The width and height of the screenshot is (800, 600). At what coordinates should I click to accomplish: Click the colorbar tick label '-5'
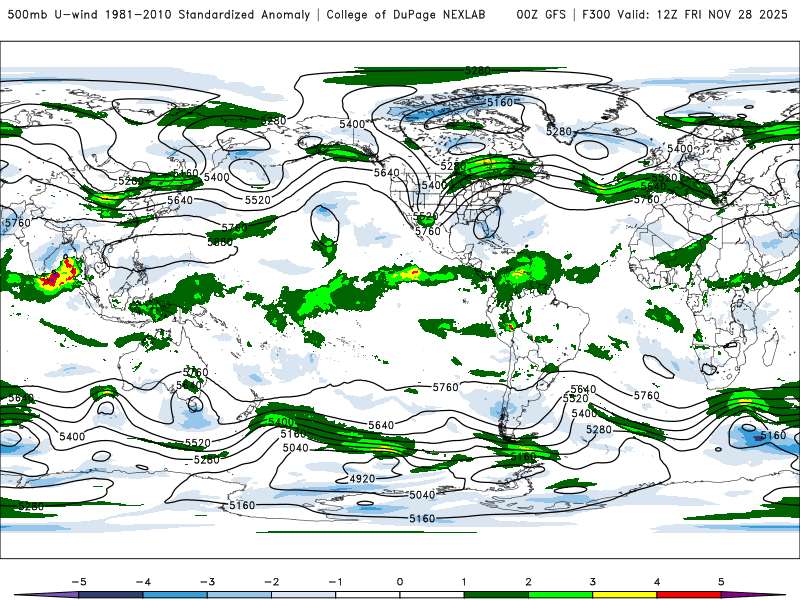click(79, 582)
